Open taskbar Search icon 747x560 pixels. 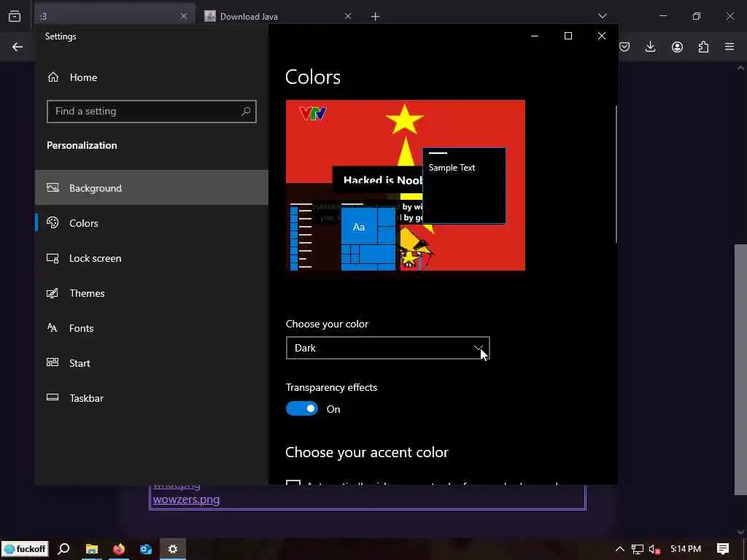[64, 549]
